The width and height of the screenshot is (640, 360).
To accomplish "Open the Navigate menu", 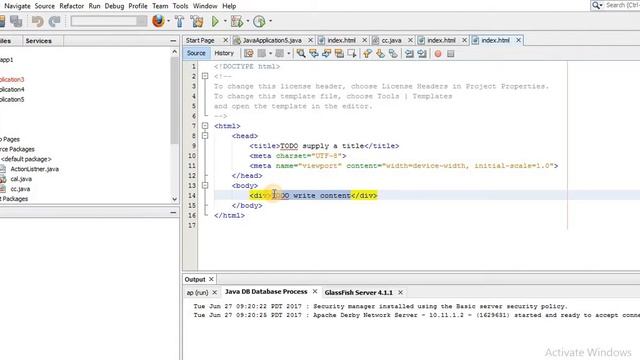I will [x=17, y=6].
